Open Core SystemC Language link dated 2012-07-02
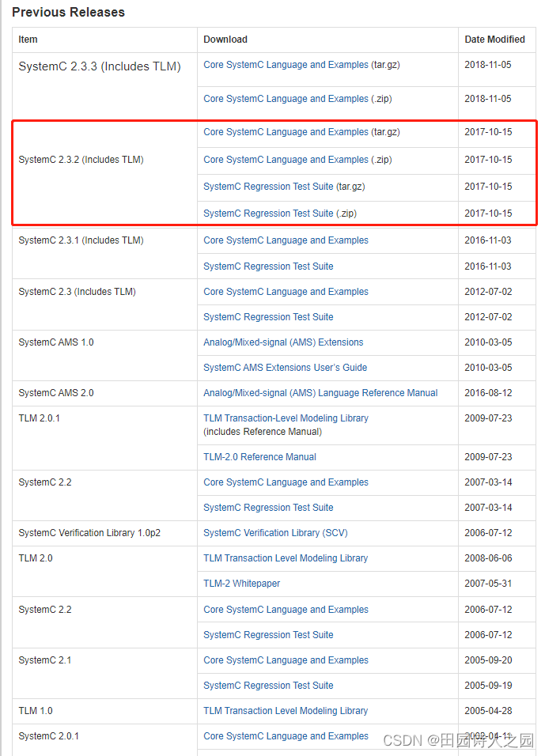This screenshot has width=545, height=756. [286, 292]
